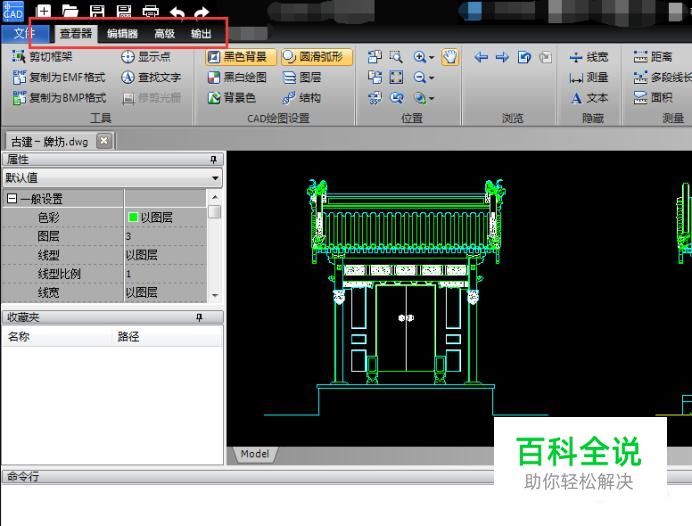This screenshot has width=692, height=526.
Task: Click the new file plus icon
Action: click(x=43, y=11)
